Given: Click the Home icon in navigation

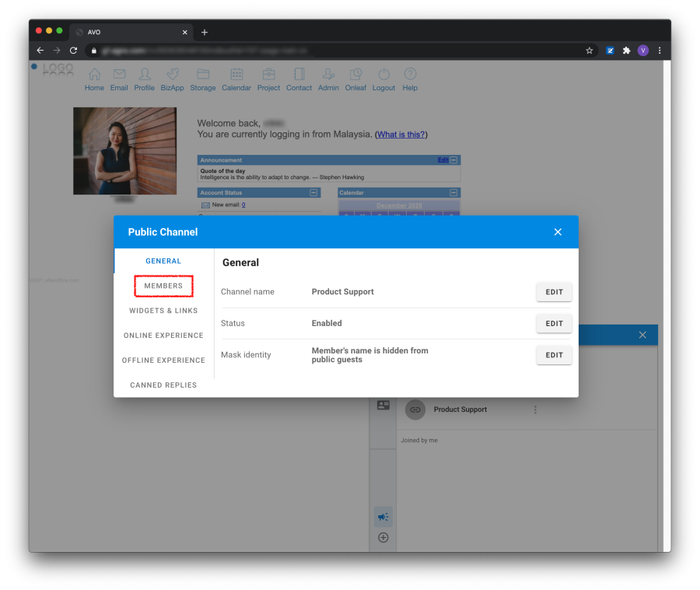Looking at the screenshot, I should 94,75.
